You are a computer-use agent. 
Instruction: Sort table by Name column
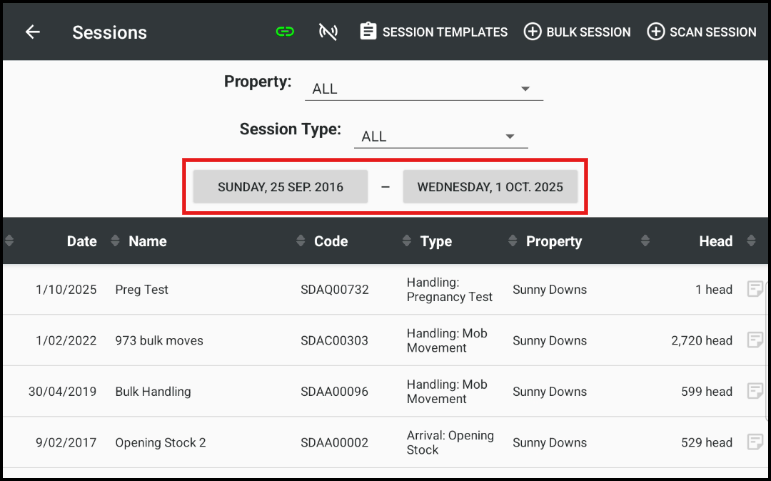tap(147, 241)
